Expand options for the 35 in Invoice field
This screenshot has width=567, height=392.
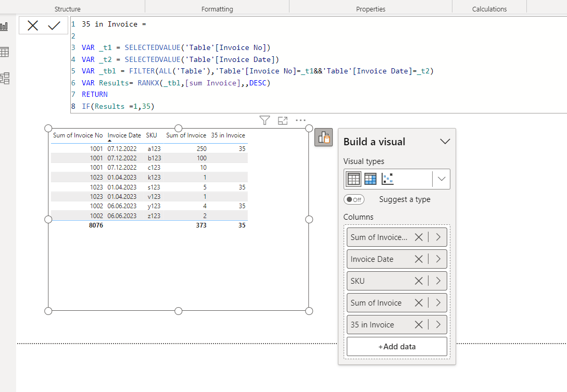pyautogui.click(x=438, y=325)
